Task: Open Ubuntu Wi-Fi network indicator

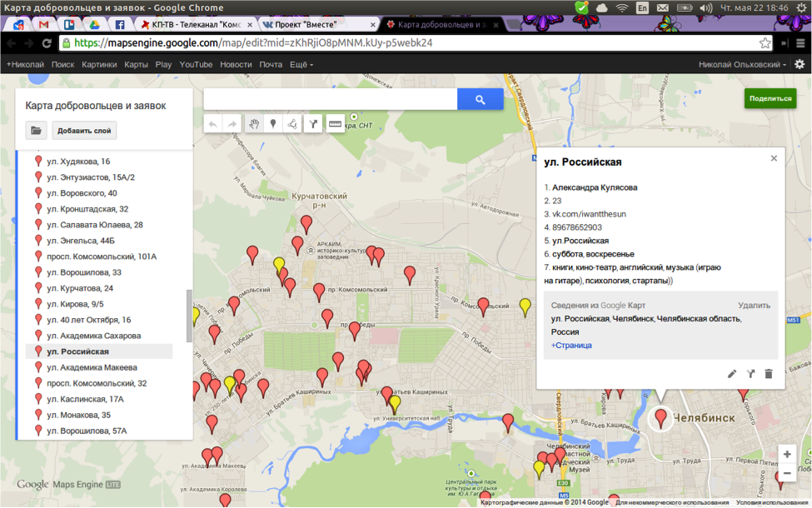Action: click(622, 7)
